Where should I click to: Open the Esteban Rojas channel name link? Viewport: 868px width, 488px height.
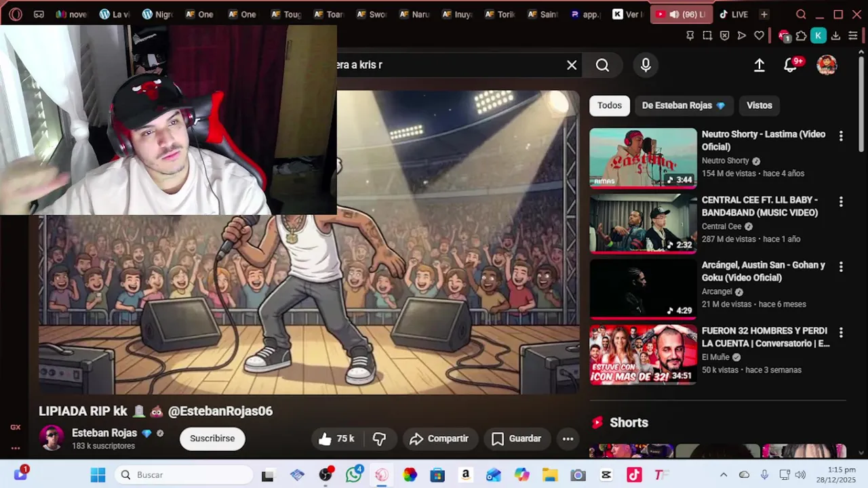104,433
